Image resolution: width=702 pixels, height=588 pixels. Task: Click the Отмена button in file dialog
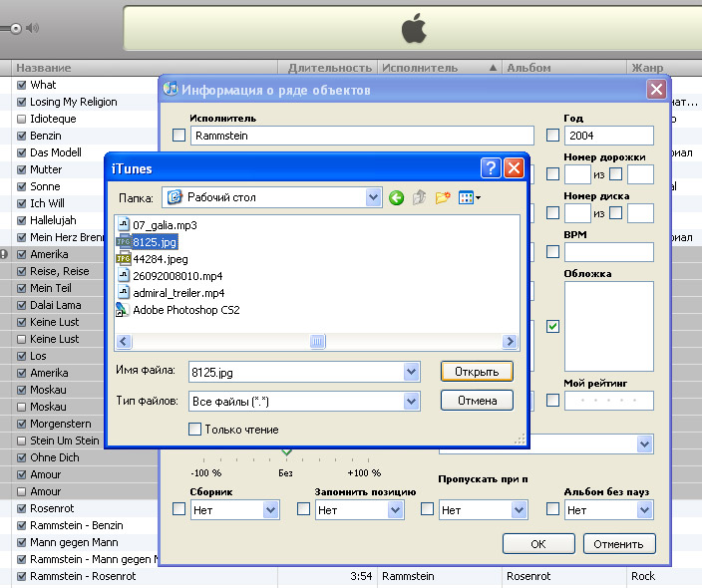[477, 401]
